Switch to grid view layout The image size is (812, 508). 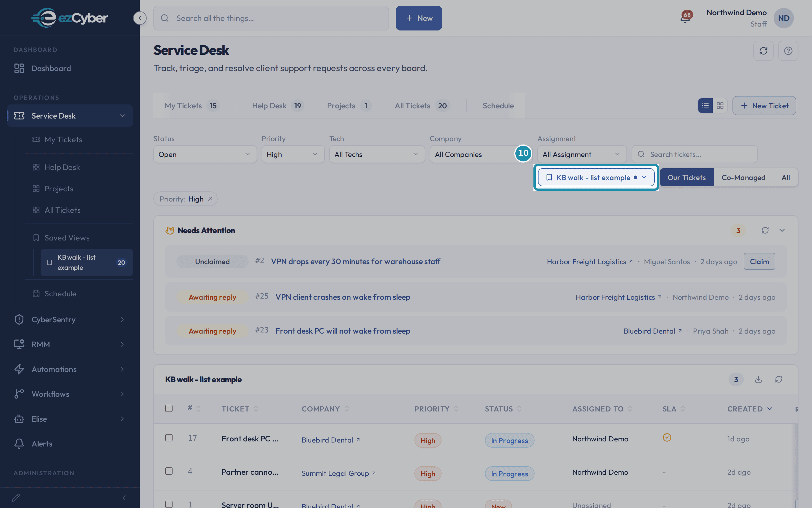(x=720, y=106)
